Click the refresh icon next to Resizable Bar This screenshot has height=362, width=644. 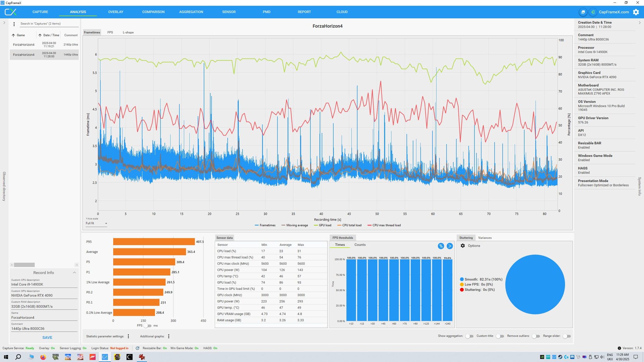137,348
